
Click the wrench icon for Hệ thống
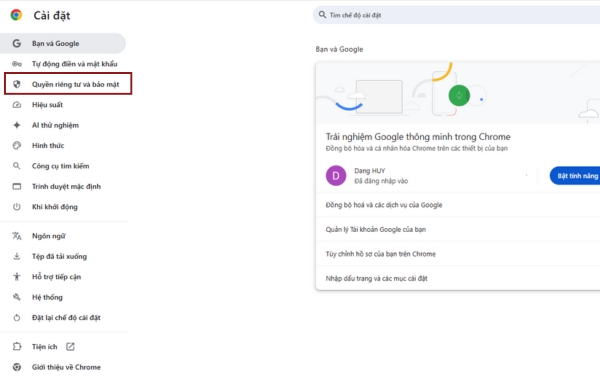click(16, 297)
